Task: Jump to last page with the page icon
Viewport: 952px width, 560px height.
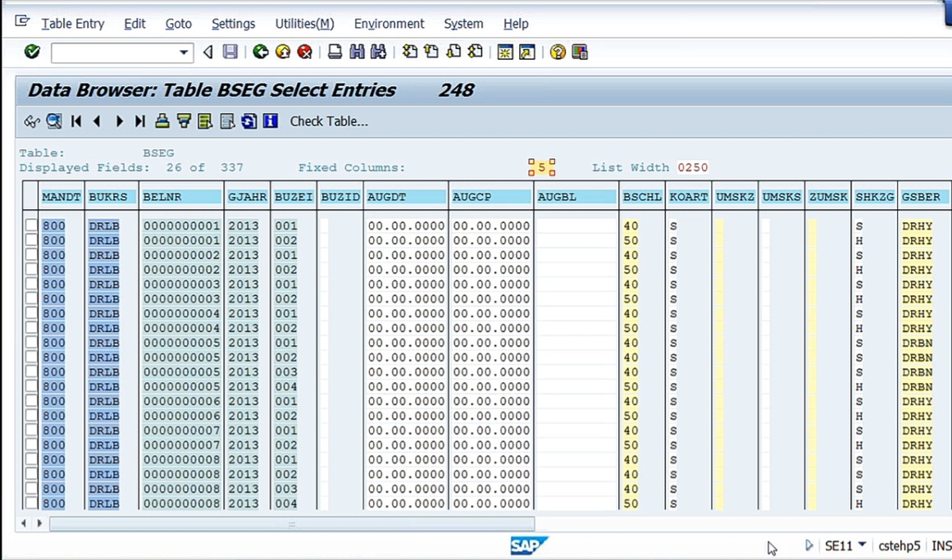Action: 476,52
